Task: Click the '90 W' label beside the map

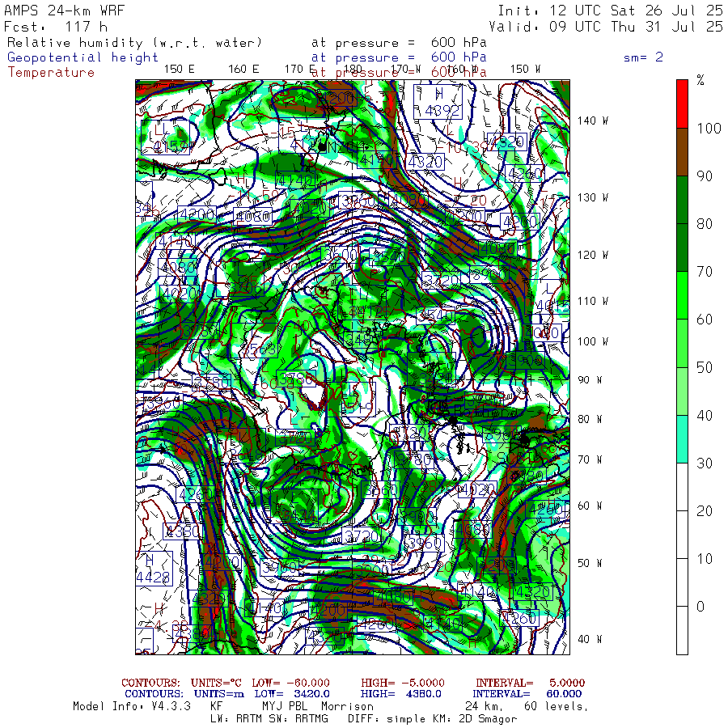Action: 590,380
